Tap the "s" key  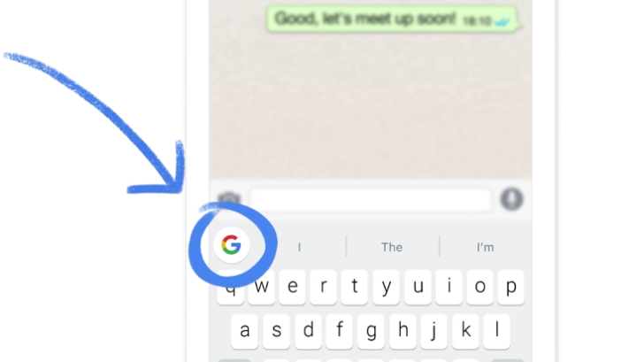(276, 331)
